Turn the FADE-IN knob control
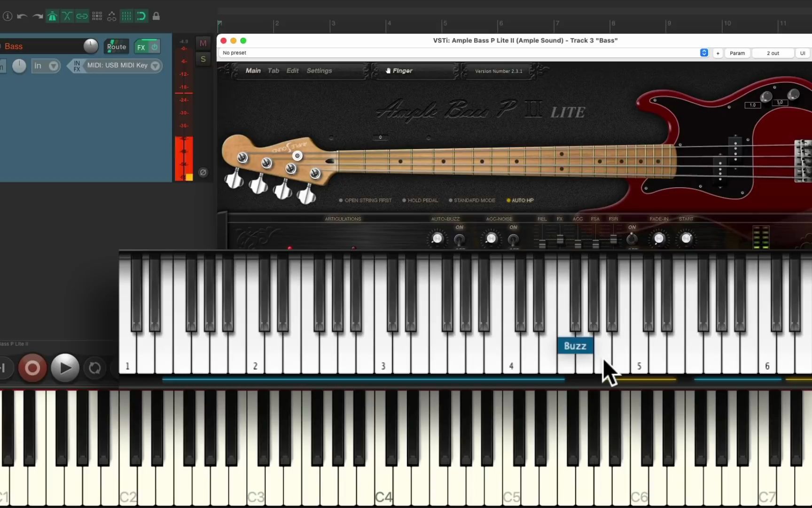This screenshot has width=812, height=508. [x=658, y=238]
